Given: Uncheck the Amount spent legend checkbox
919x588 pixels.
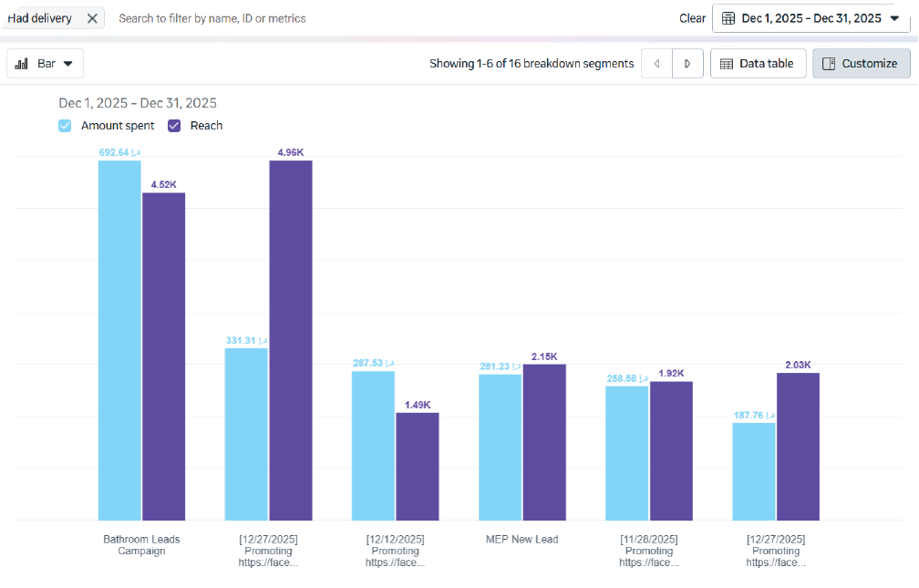Looking at the screenshot, I should [65, 126].
